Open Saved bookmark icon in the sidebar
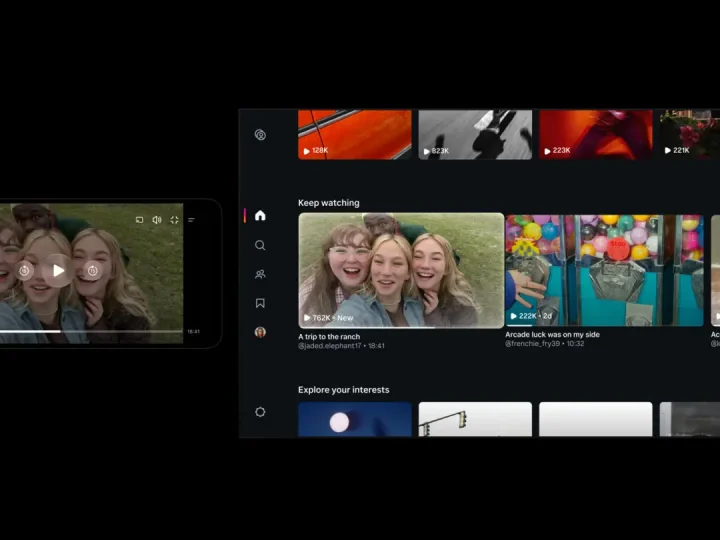 260,303
